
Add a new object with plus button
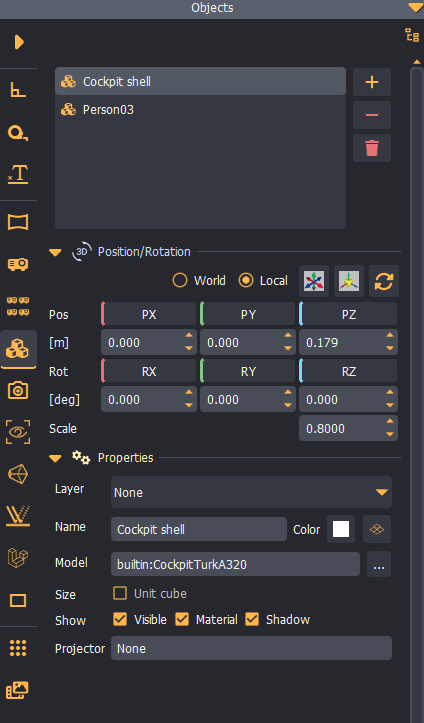coord(372,82)
